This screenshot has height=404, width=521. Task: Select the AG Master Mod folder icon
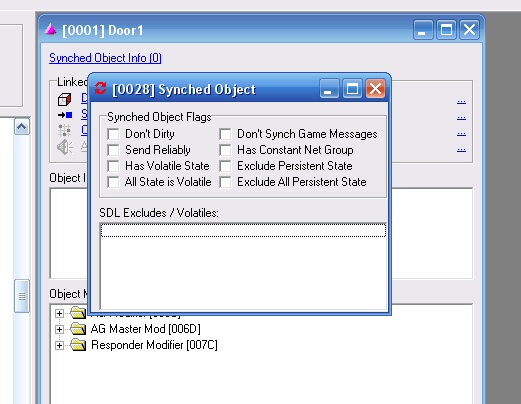point(78,329)
